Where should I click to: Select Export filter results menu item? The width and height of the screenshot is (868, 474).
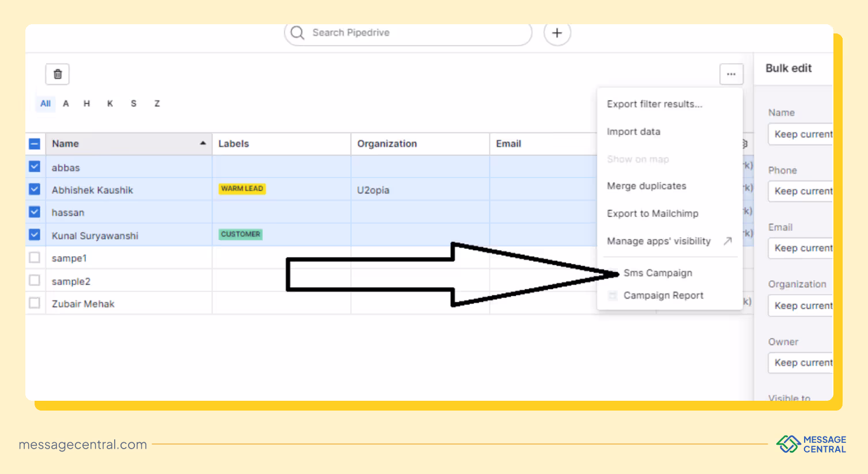coord(654,104)
